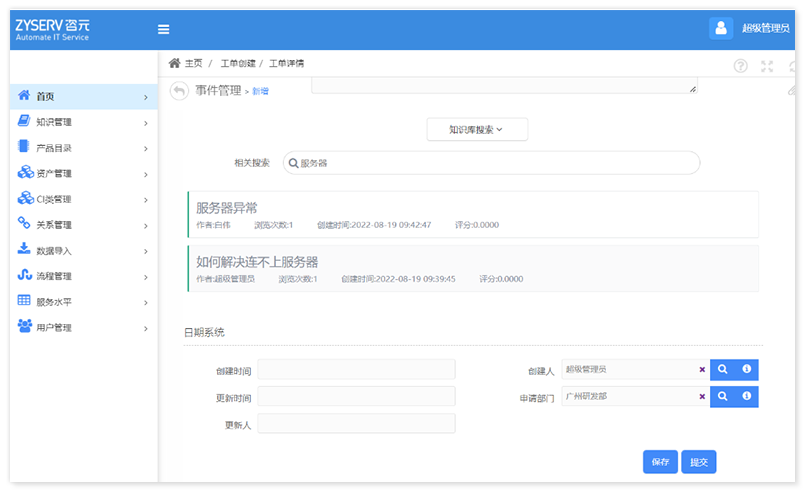Click the magnifier icon in 相关搜索 box
This screenshot has width=808, height=495.
tap(293, 163)
